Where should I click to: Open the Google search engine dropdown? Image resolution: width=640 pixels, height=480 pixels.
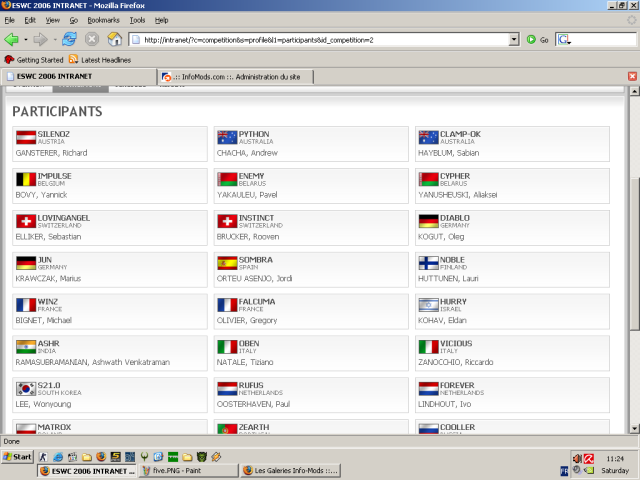click(x=564, y=40)
